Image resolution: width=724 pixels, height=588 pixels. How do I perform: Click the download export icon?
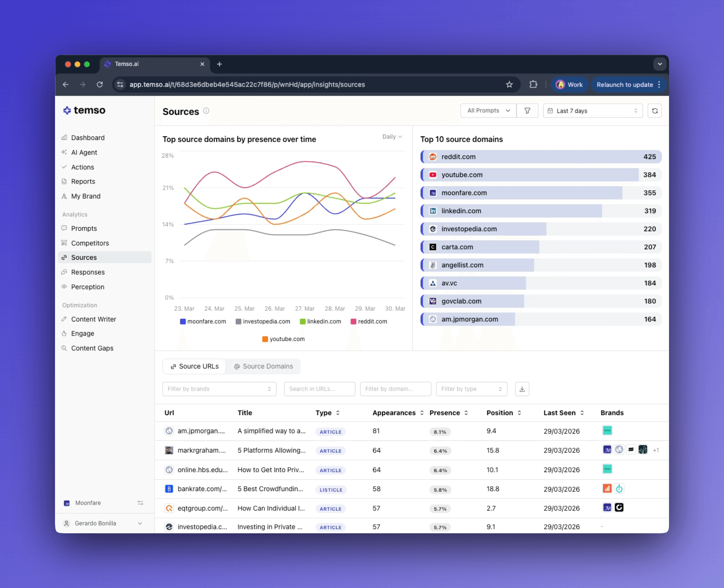pos(522,389)
